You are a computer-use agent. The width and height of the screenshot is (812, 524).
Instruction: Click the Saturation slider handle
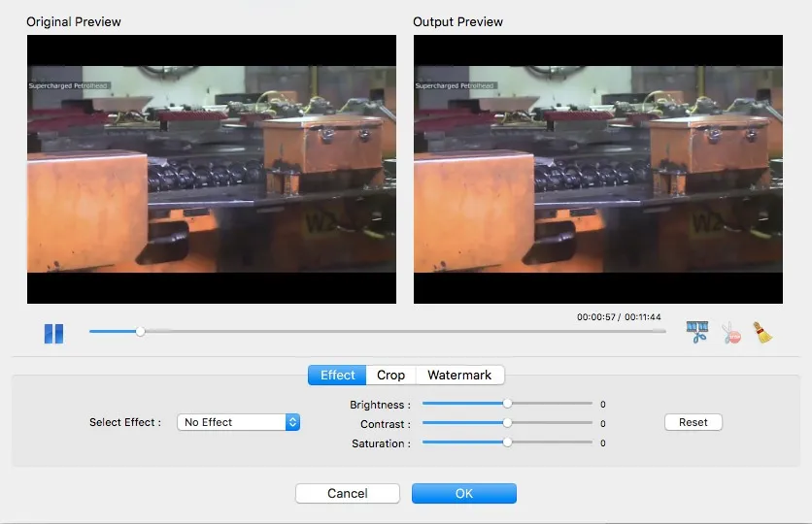pyautogui.click(x=507, y=442)
